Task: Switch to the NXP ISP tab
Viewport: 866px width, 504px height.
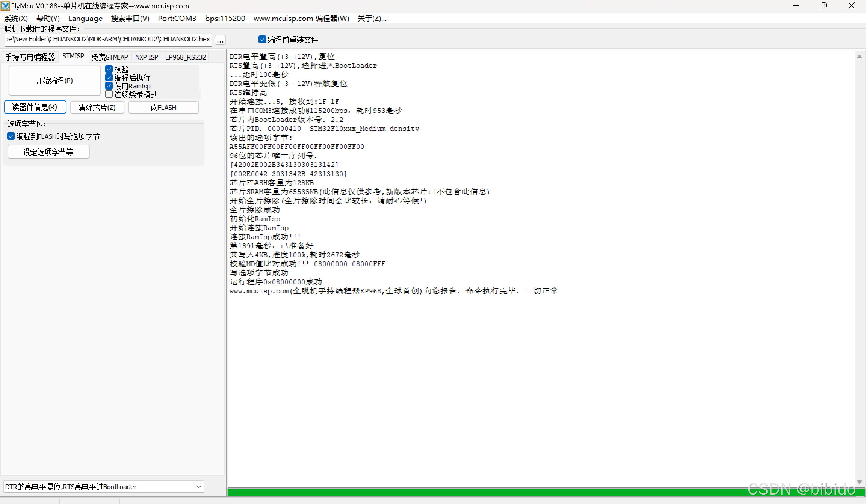Action: 147,57
